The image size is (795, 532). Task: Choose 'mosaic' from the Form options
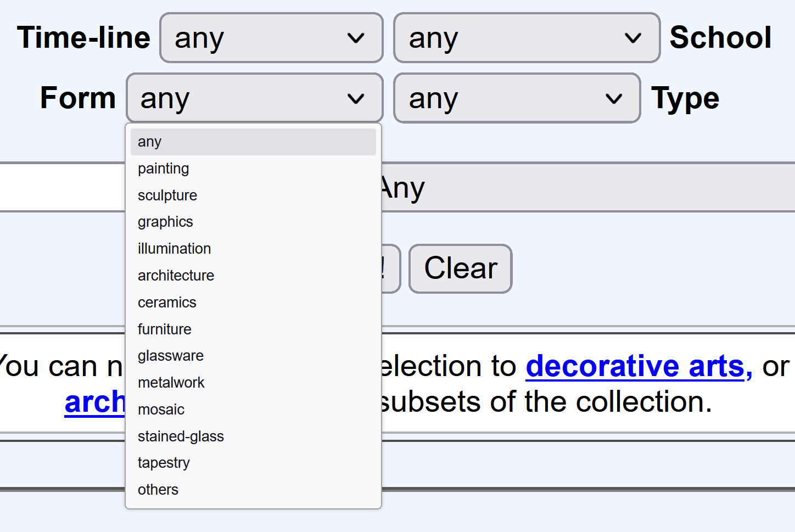(x=253, y=410)
